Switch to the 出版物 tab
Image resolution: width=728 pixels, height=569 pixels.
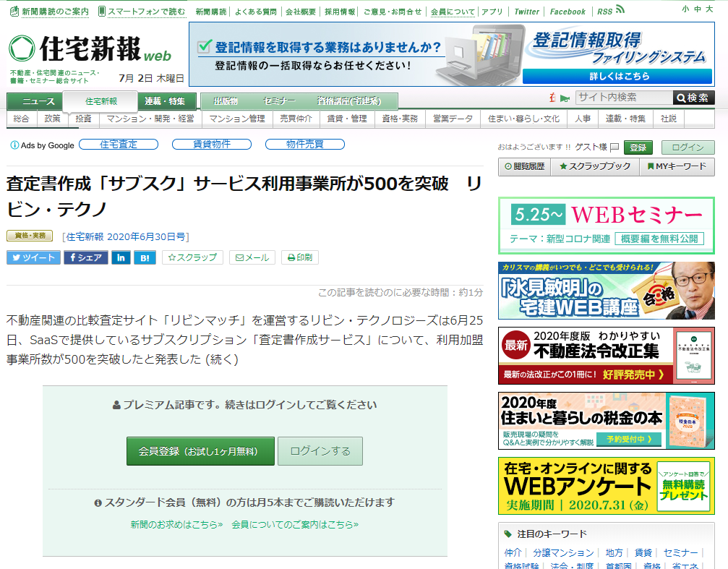(x=225, y=100)
